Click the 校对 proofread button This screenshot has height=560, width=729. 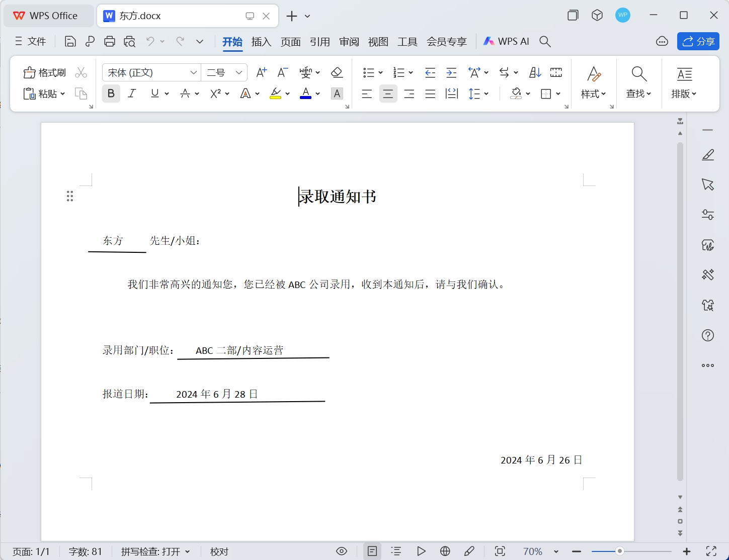coord(219,551)
